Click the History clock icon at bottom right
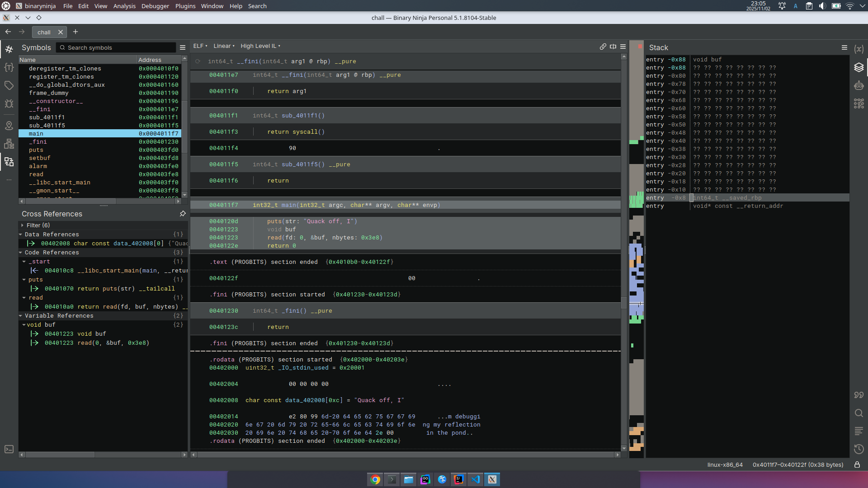The height and width of the screenshot is (488, 868). point(859,450)
